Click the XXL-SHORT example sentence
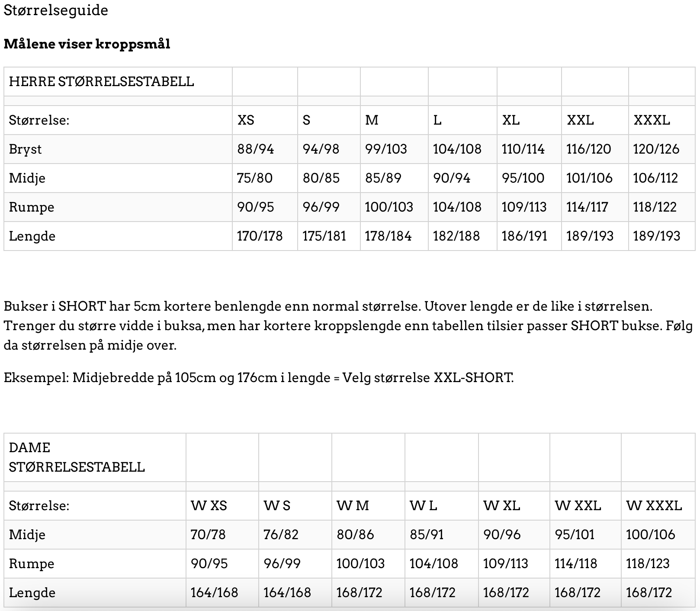Image resolution: width=700 pixels, height=611 pixels. pos(259,378)
